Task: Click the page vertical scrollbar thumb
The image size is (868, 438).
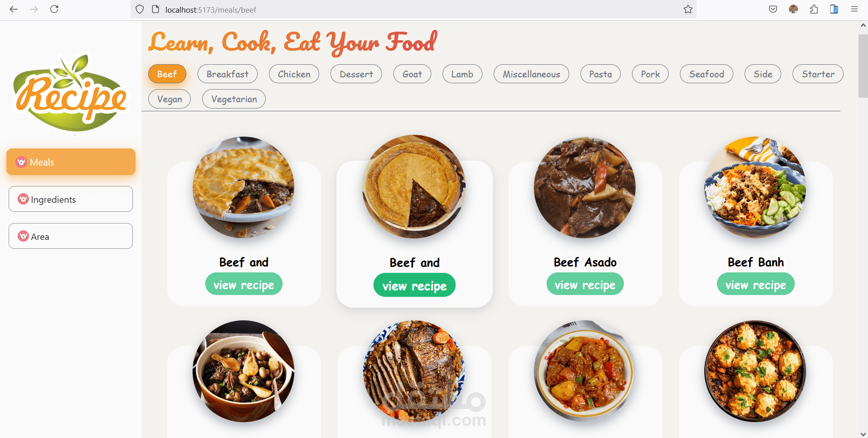Action: coord(863,66)
